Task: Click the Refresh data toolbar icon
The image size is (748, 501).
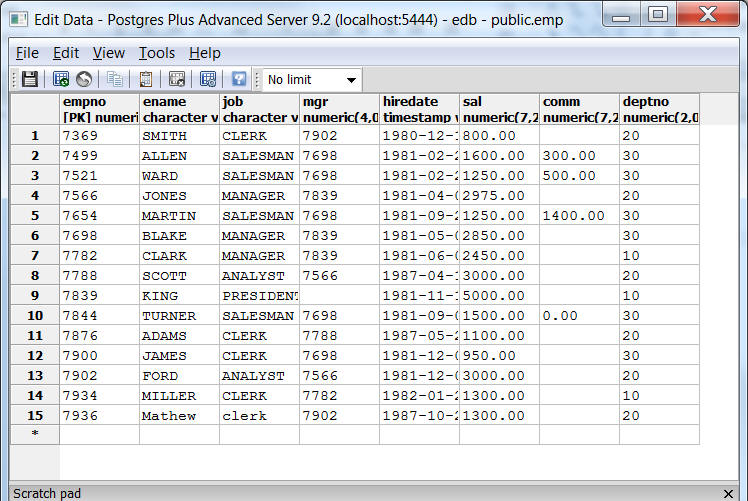Action: [x=61, y=79]
